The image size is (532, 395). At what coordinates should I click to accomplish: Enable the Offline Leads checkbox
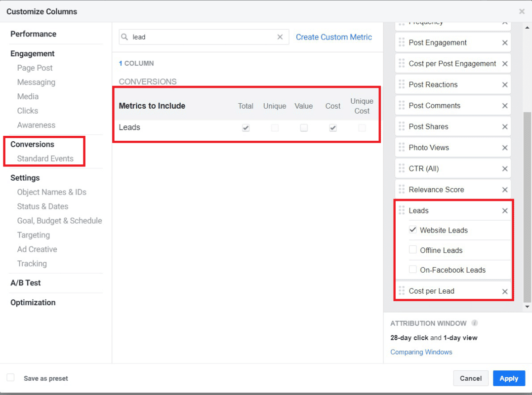tap(413, 250)
